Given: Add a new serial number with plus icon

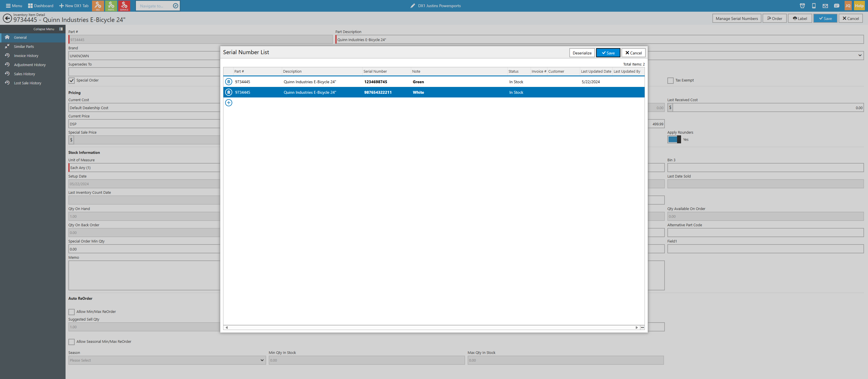Looking at the screenshot, I should tap(229, 103).
